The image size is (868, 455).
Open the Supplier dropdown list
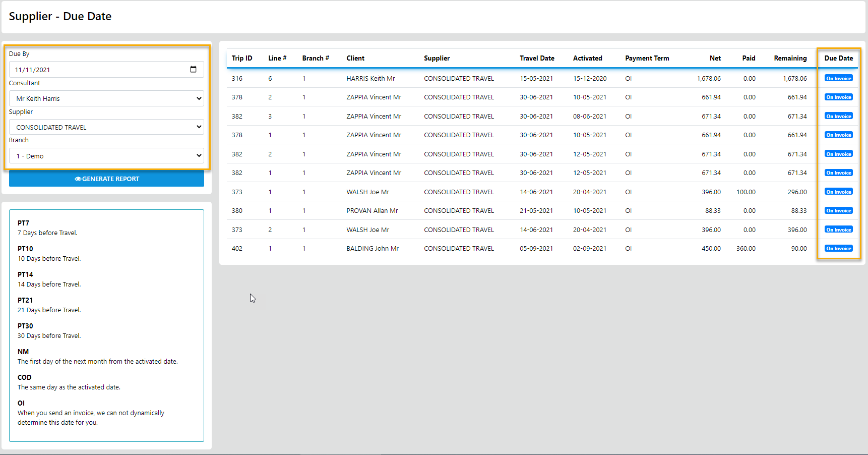pyautogui.click(x=106, y=127)
